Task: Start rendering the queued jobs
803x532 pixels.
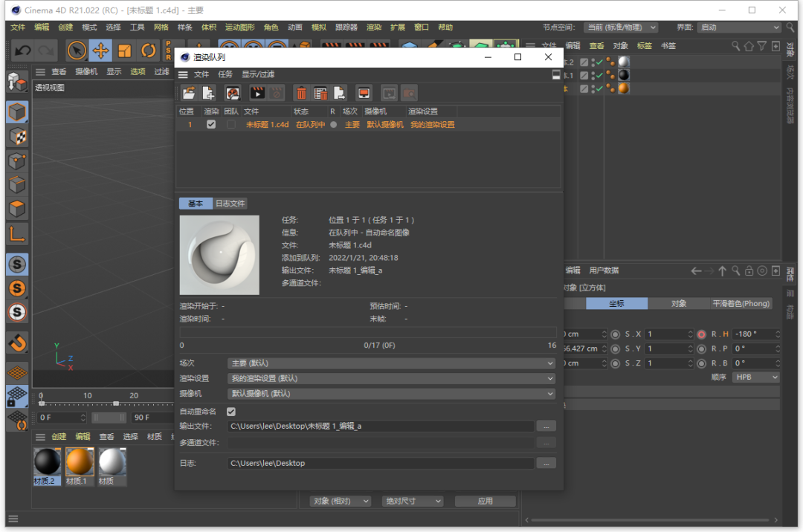Action: click(256, 92)
